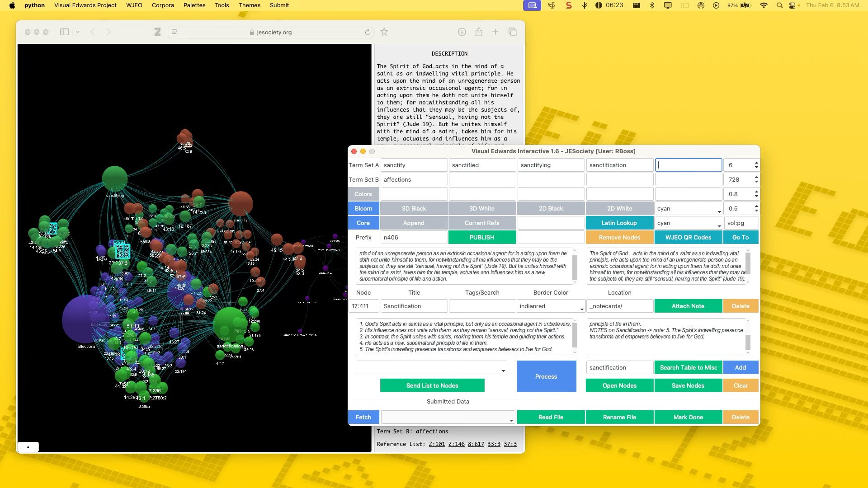
Task: Go back with Safari back arrow
Action: click(93, 32)
